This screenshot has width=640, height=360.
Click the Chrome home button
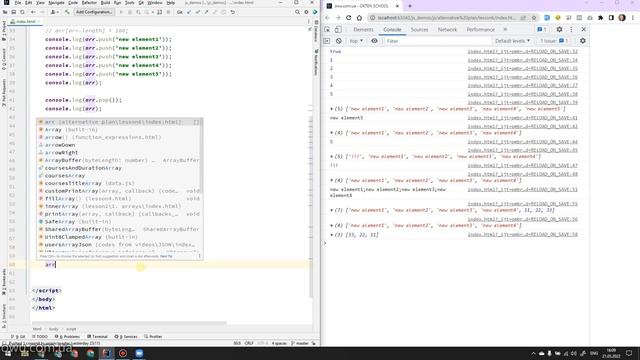click(359, 18)
